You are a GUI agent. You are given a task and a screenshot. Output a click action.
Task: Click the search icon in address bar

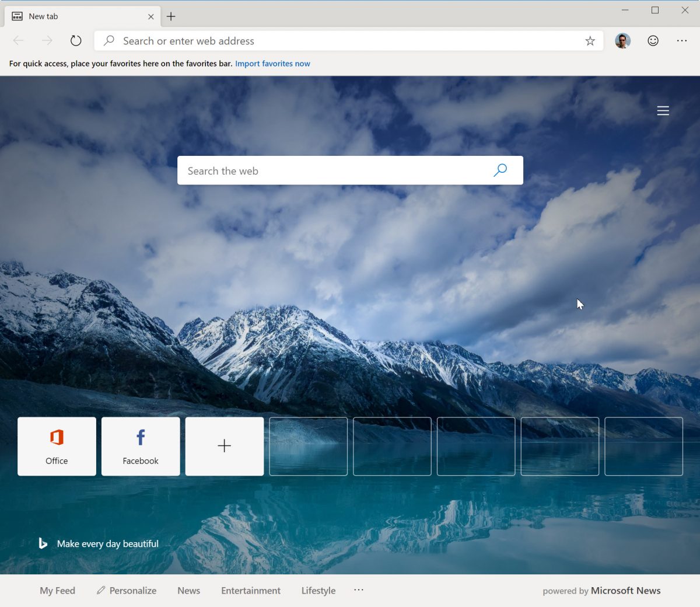click(109, 41)
